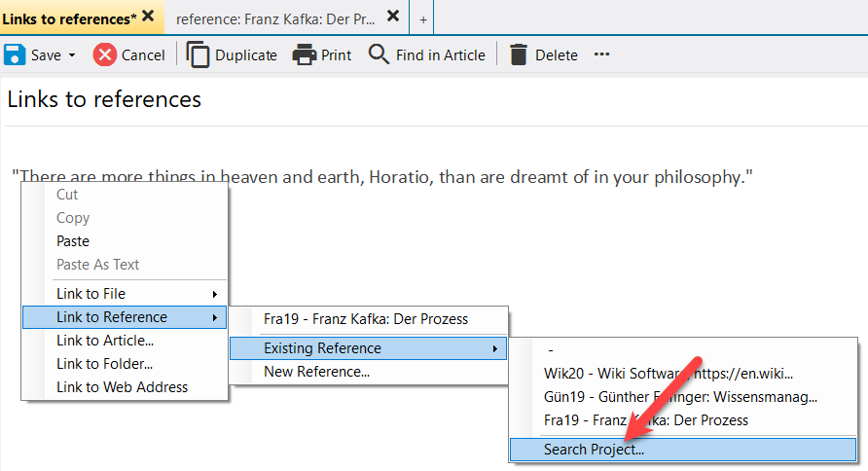Close the Franz Kafka reference tab
Viewport: 868px width, 471px height.
pos(392,16)
